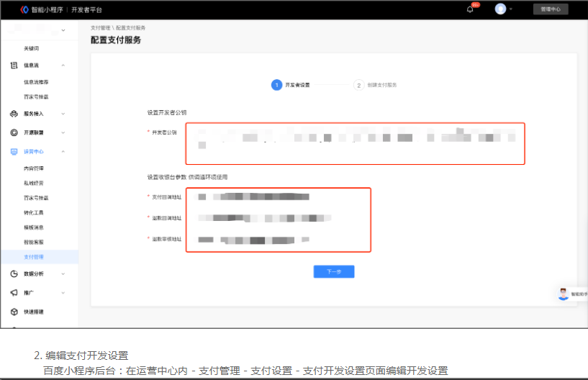The image size is (588, 380).
Task: Expand the 开源联盟 section chevron
Action: (63, 132)
